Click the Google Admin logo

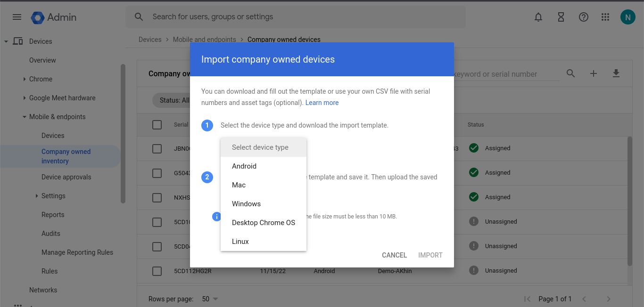pos(54,17)
